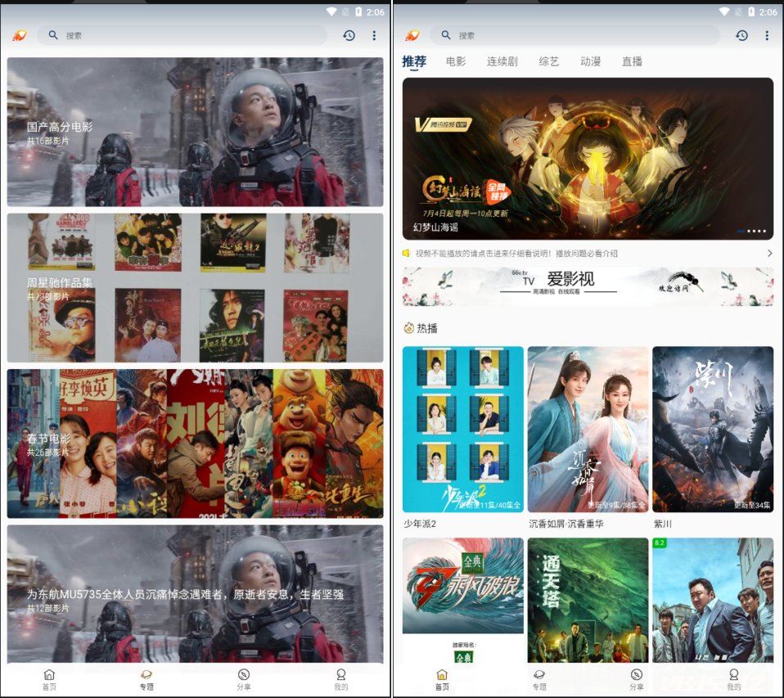The height and width of the screenshot is (698, 784).
Task: Tap the banner carousel page dots
Action: (x=751, y=231)
